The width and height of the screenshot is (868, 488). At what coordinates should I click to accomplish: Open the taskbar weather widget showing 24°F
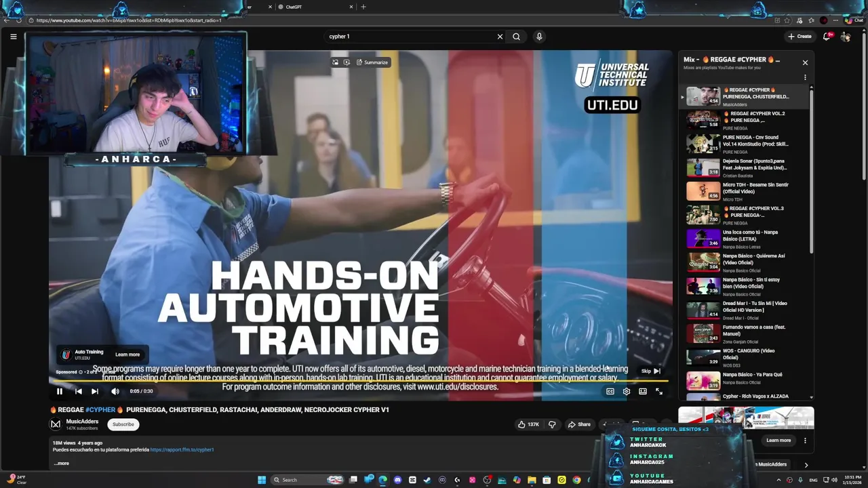[x=16, y=480]
